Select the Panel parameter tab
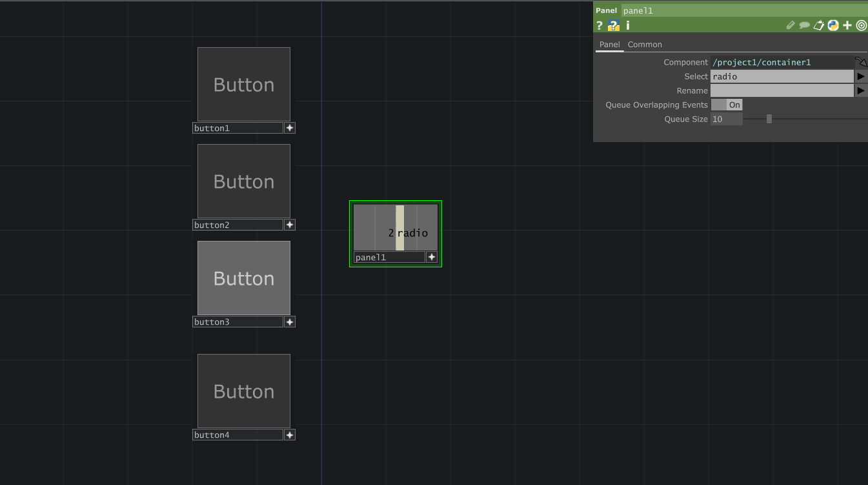868x485 pixels. pos(609,44)
